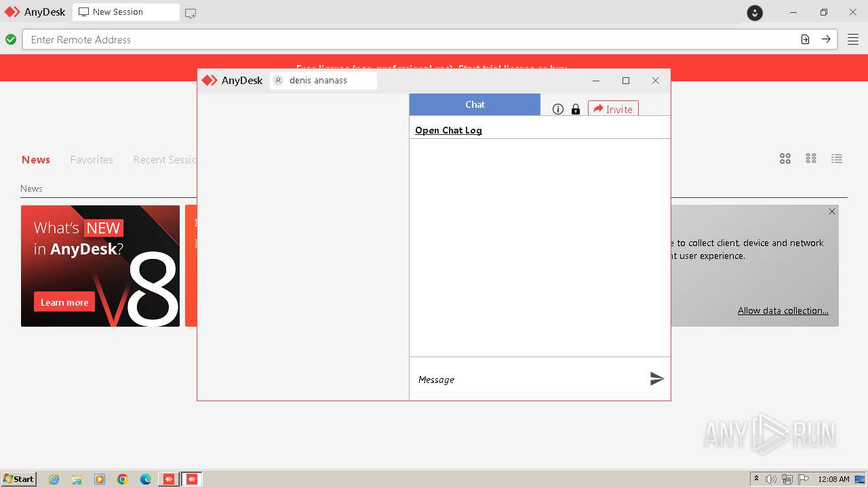The height and width of the screenshot is (488, 868).
Task: Switch to the first AnyDesk taskbar window
Action: [169, 479]
